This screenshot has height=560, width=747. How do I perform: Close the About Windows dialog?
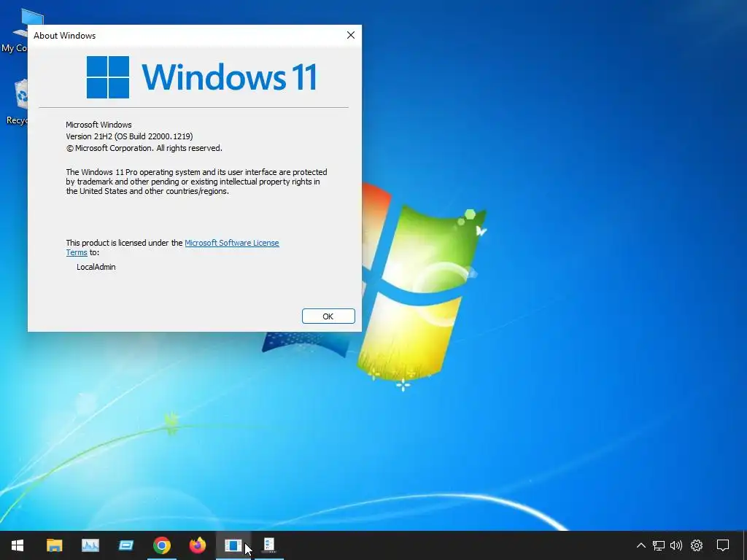[x=351, y=35]
